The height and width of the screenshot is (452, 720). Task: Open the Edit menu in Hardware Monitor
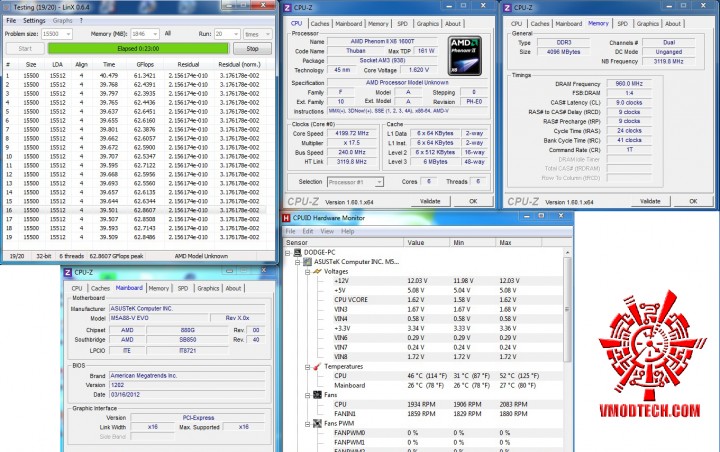(308, 232)
